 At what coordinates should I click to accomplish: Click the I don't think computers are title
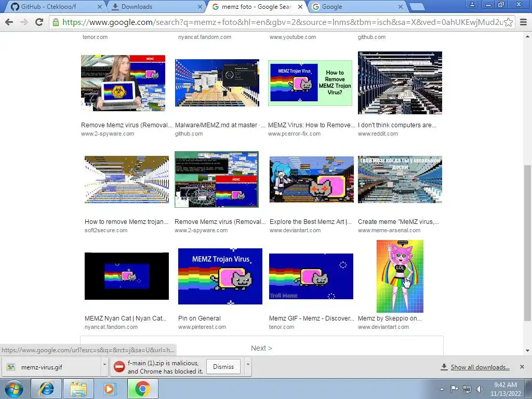click(397, 125)
